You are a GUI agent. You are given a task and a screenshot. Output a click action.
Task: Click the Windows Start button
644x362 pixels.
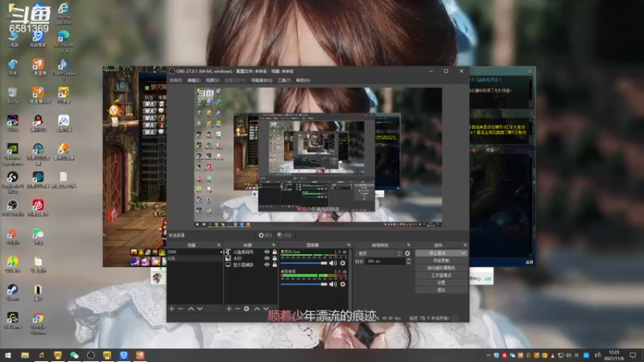tap(8, 355)
